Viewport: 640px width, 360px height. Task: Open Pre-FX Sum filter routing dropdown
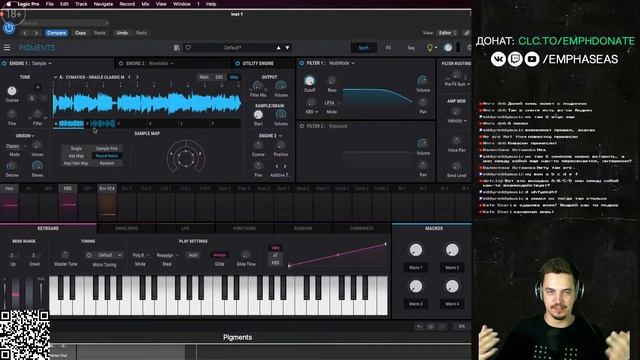click(x=457, y=84)
